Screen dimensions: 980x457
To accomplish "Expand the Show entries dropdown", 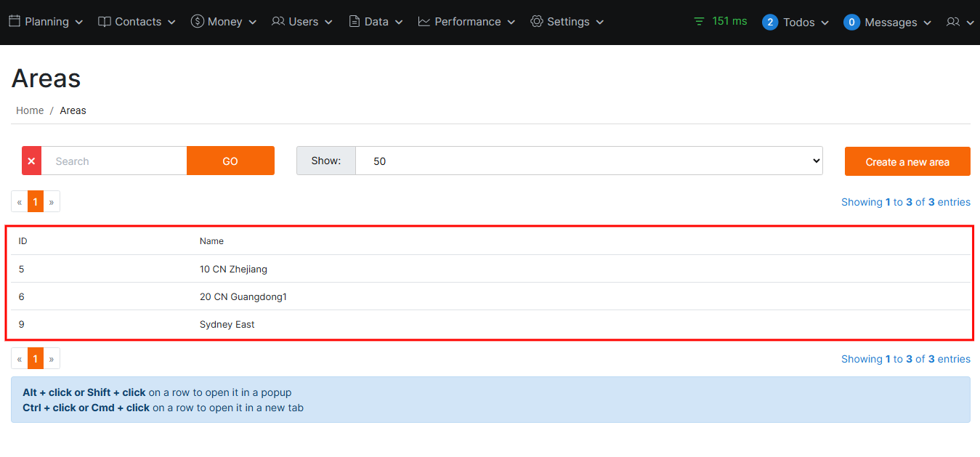I will coord(588,161).
